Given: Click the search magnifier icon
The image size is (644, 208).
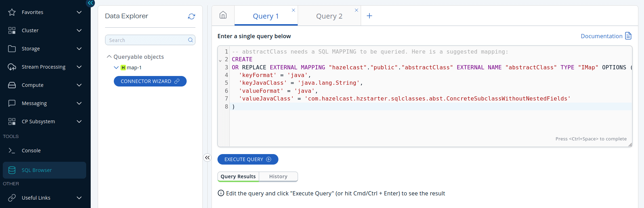Looking at the screenshot, I should click(x=190, y=40).
